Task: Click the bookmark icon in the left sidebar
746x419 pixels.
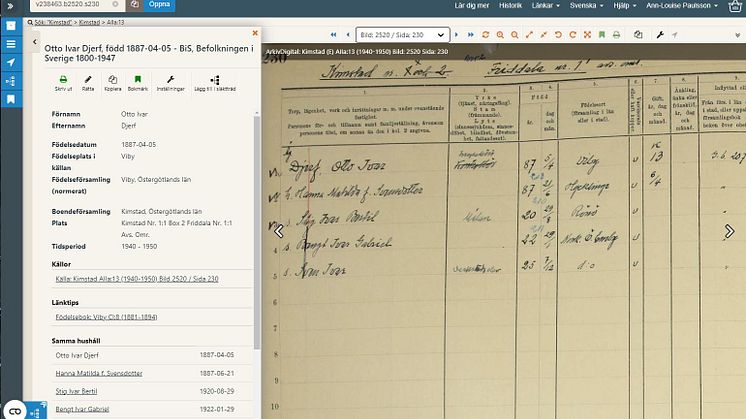Action: [11, 99]
